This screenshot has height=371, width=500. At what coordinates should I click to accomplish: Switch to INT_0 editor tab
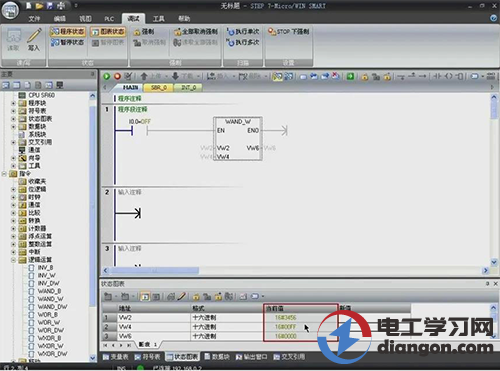coord(189,88)
